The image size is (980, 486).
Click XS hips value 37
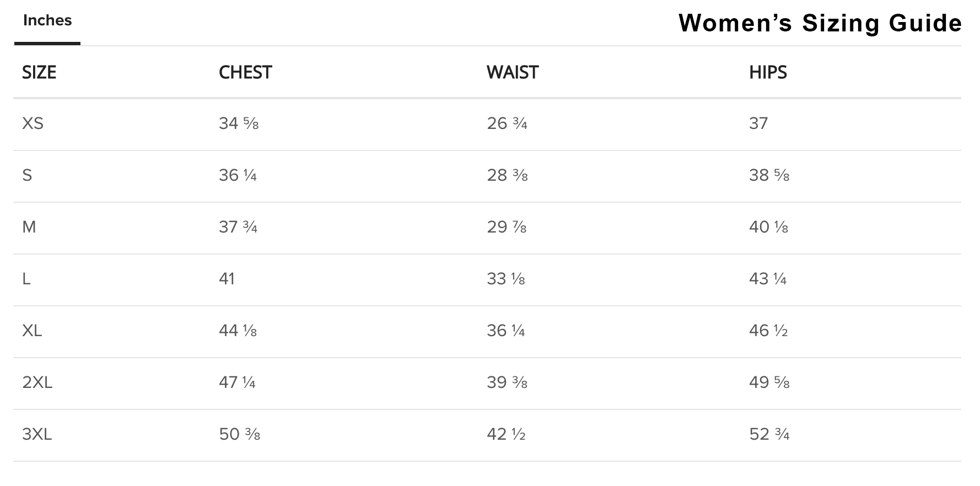[758, 123]
